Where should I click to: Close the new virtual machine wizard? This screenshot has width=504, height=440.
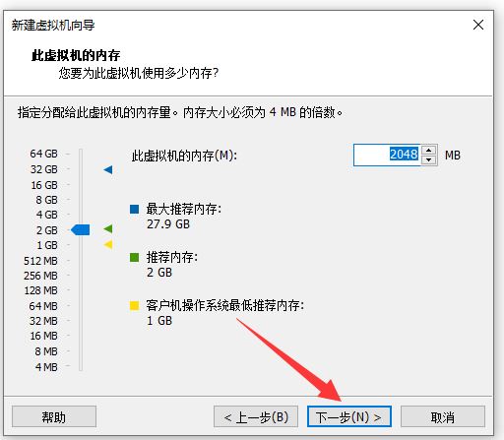click(x=478, y=25)
